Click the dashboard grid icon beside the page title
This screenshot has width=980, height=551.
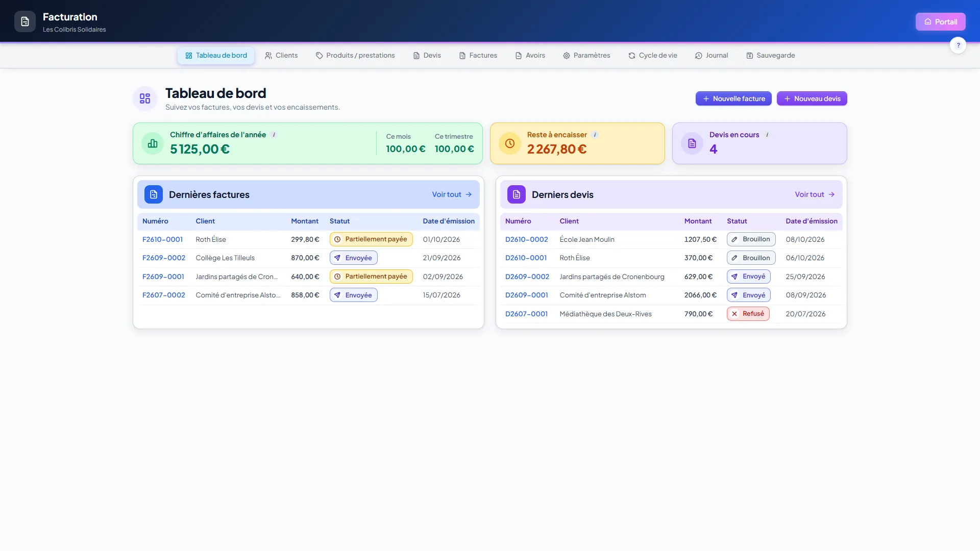145,98
